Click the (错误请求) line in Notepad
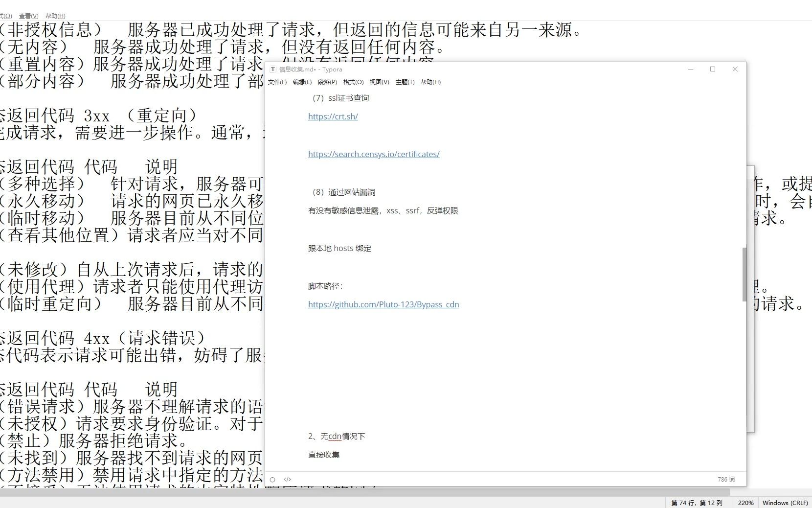The height and width of the screenshot is (508, 812). tap(132, 407)
